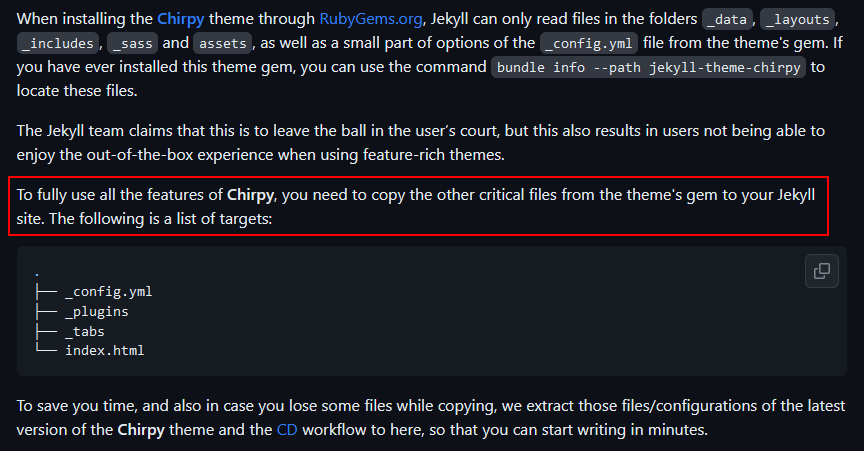Select _config.yml entry in file tree

[109, 291]
